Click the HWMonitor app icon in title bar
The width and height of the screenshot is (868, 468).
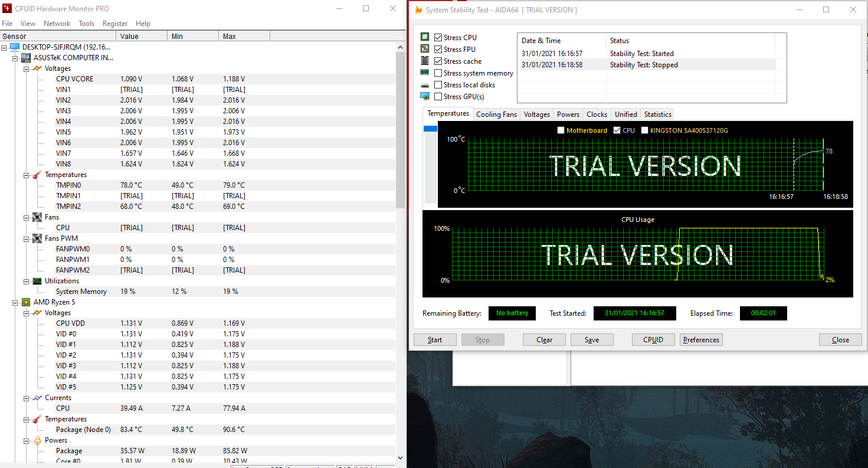[6, 9]
